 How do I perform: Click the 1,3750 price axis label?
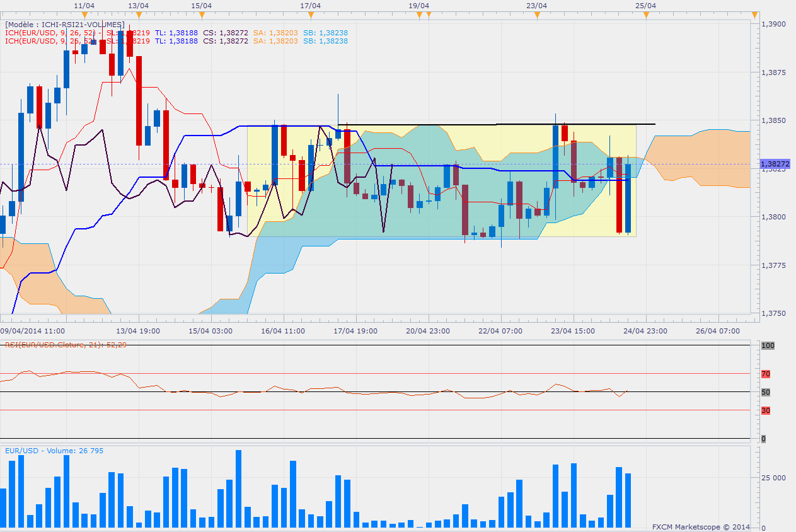pos(773,313)
